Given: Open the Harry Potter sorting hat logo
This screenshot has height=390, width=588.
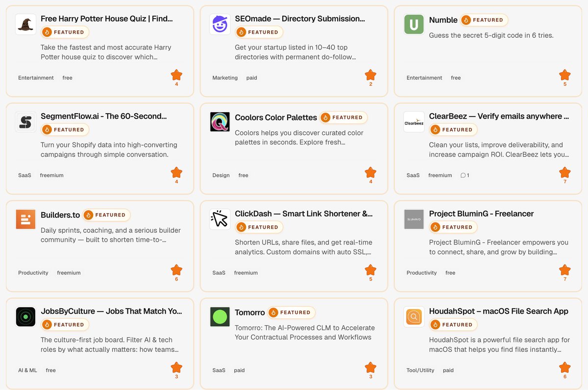Looking at the screenshot, I should (25, 24).
